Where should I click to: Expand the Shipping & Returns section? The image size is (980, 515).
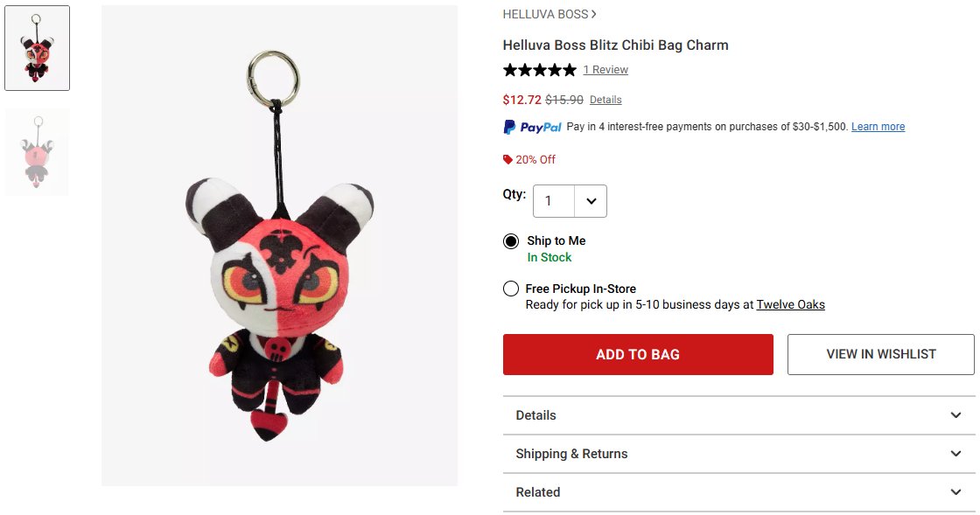coord(738,454)
